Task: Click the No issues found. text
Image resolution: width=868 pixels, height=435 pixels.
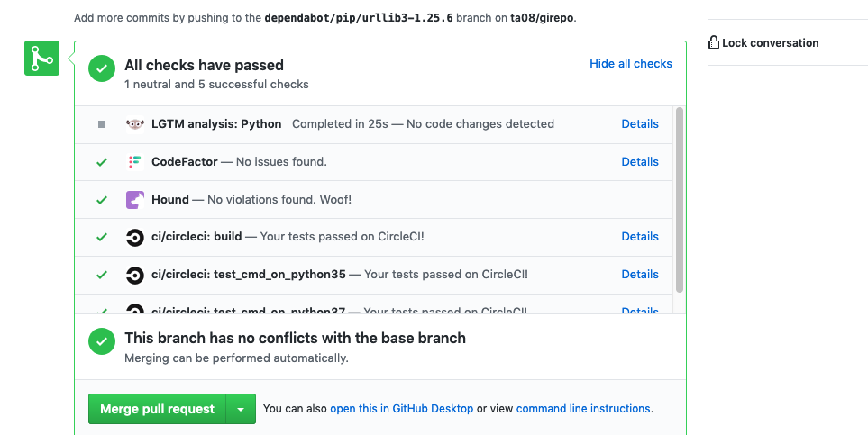Action: click(x=281, y=161)
